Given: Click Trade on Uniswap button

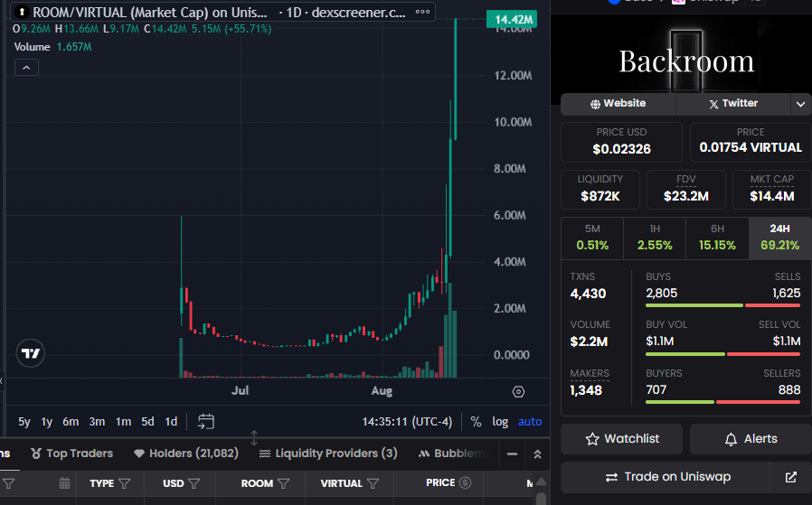Looking at the screenshot, I should pyautogui.click(x=666, y=477).
